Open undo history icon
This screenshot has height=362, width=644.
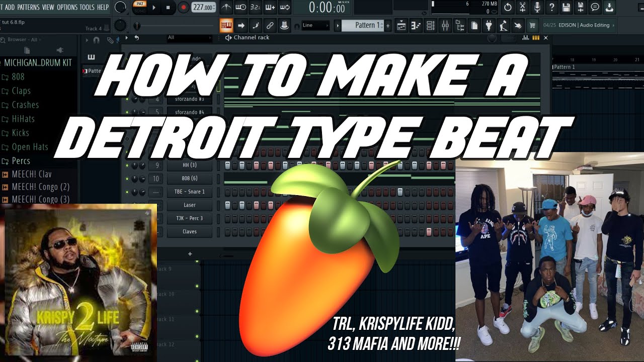[x=508, y=7]
